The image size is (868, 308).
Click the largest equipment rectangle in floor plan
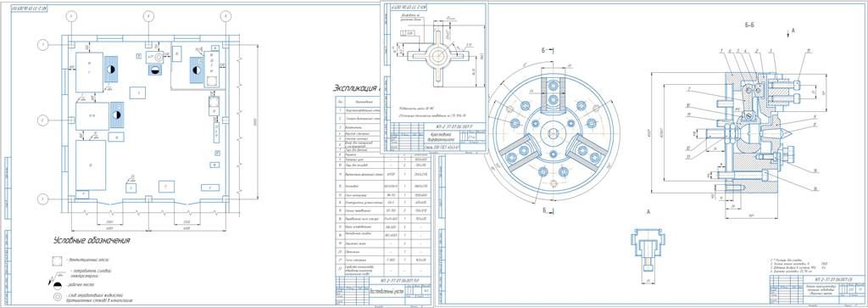[90, 165]
